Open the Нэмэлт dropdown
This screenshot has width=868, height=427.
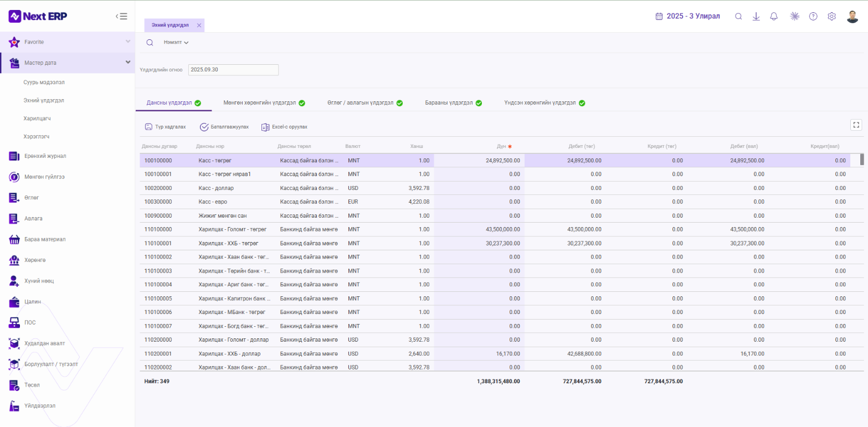coord(176,43)
